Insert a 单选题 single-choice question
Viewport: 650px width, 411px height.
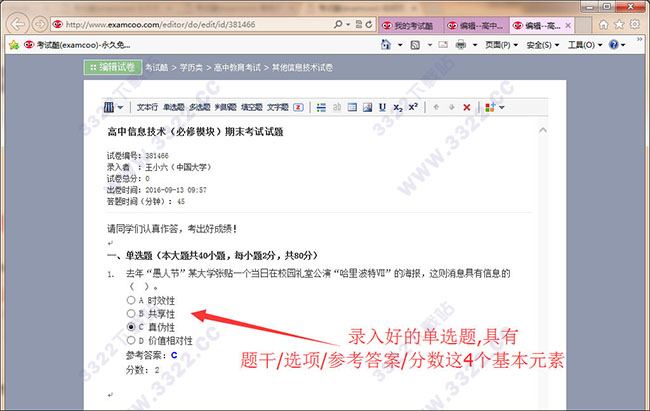pyautogui.click(x=174, y=107)
